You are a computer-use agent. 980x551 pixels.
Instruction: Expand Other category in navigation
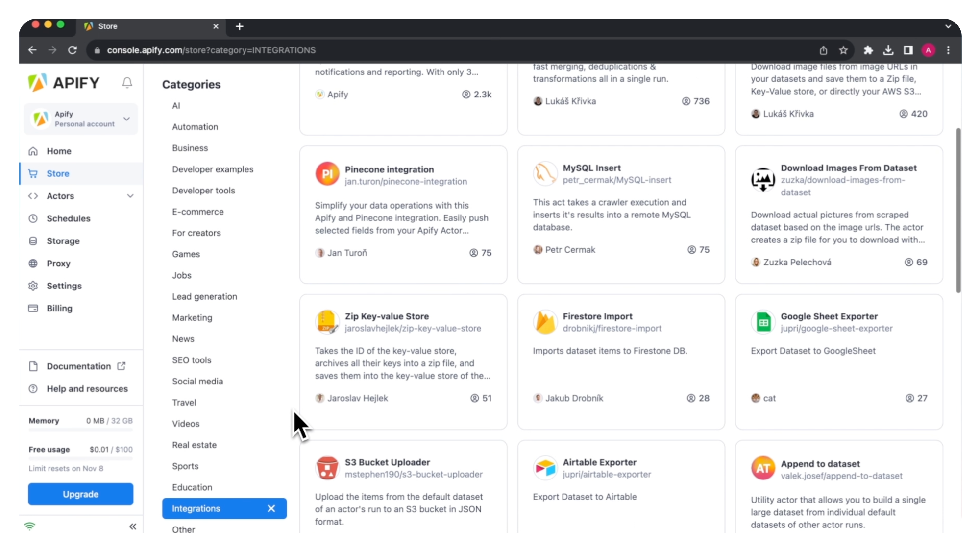point(184,529)
